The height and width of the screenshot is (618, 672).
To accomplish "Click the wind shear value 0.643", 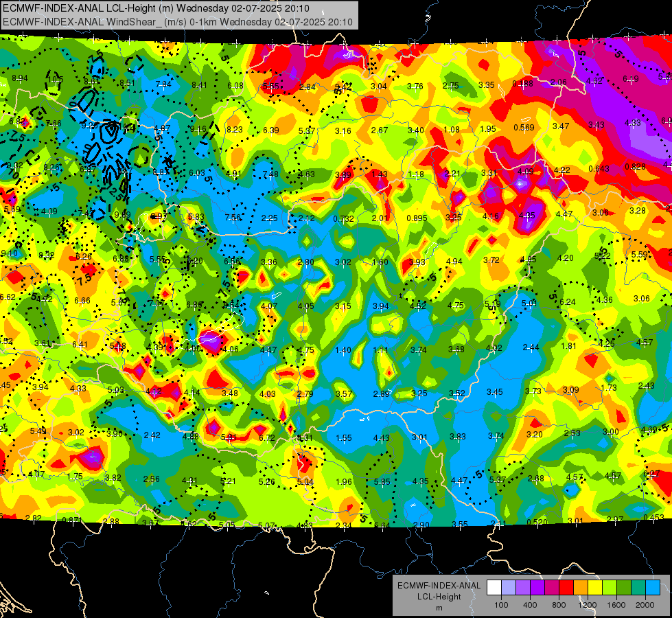I will click(599, 168).
